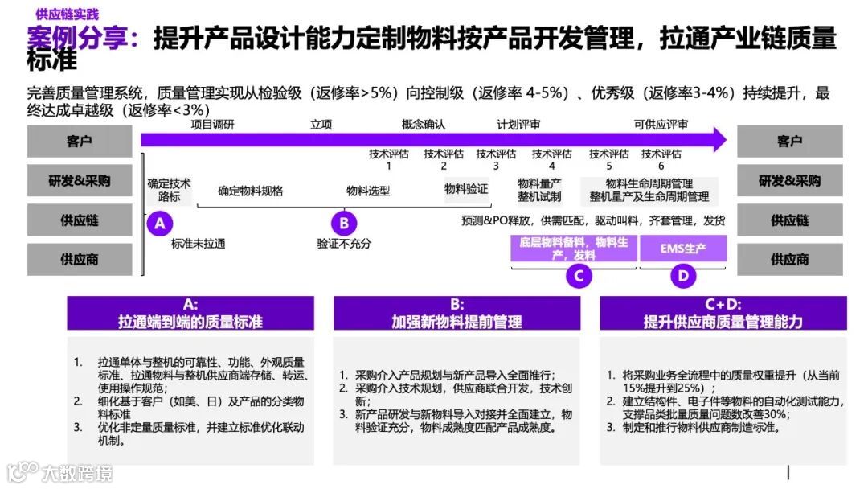Click the '物料量产 整机试制' step
Viewport: 868px width, 489px height.
540,190
